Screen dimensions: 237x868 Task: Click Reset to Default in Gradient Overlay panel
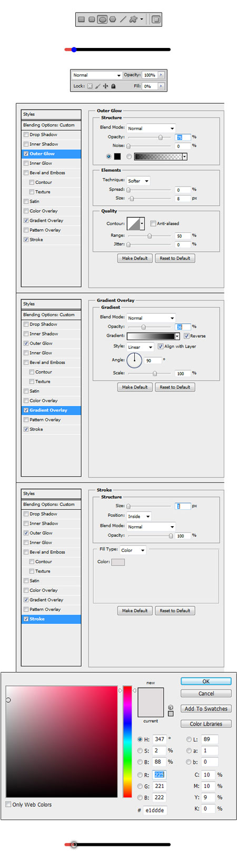click(175, 387)
